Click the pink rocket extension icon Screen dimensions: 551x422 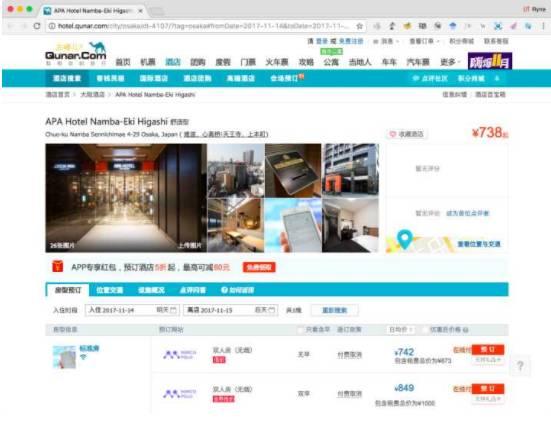pyautogui.click(x=513, y=26)
